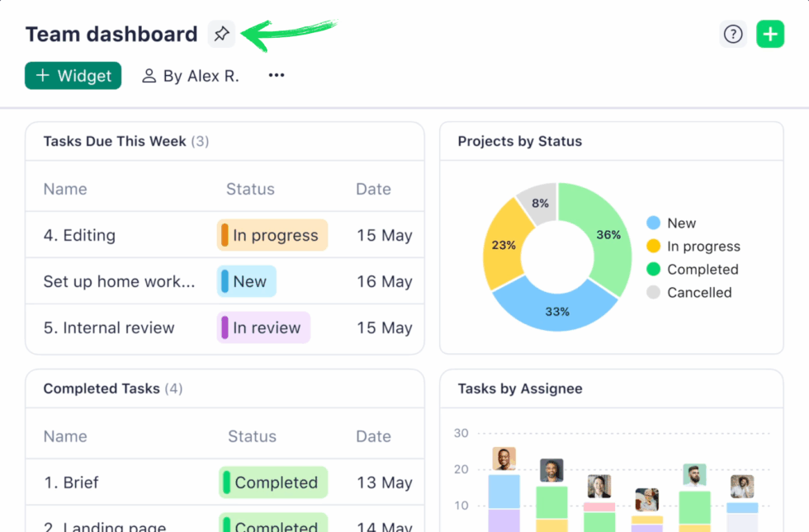Click the task named Internal review
This screenshot has height=532, width=809.
(x=107, y=327)
